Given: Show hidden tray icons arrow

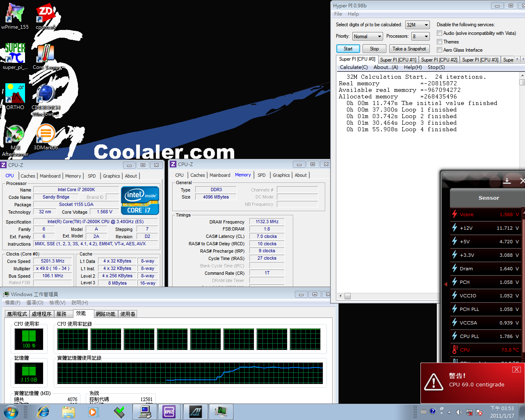Looking at the screenshot, I should coord(449,412).
